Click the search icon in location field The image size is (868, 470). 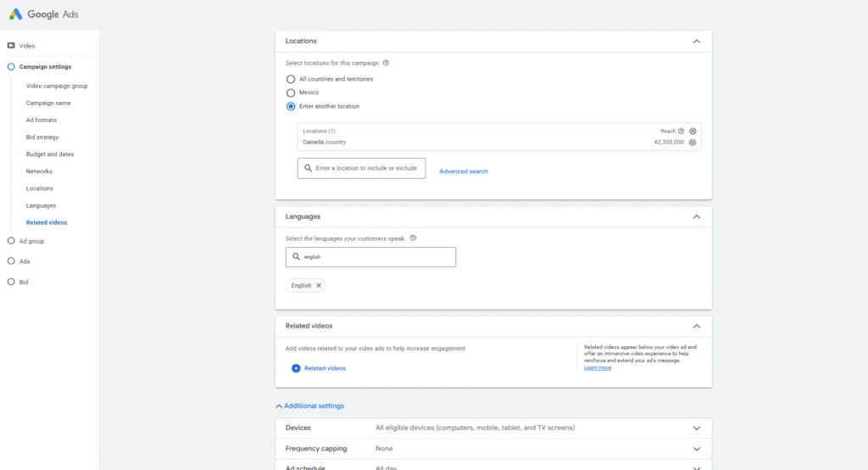tap(309, 168)
